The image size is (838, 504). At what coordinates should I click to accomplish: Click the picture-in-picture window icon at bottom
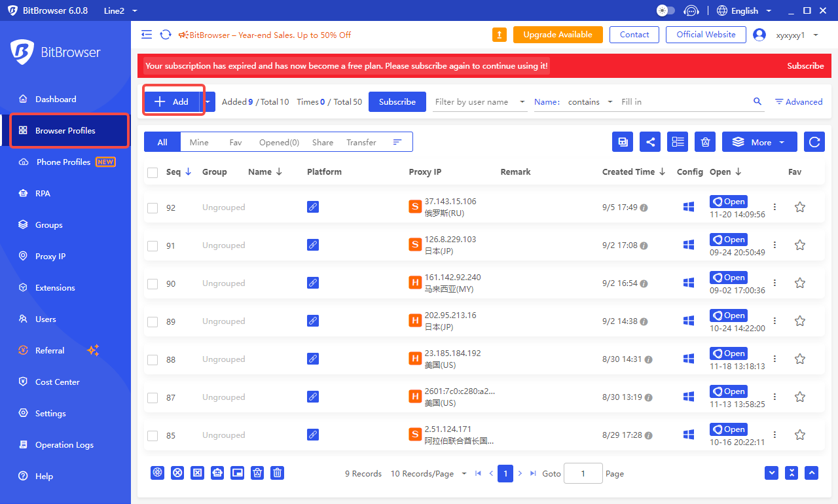tap(238, 473)
